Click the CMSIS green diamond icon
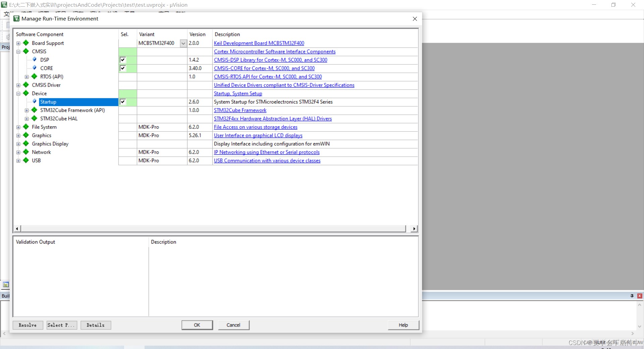Screen dimensions: 644x349 coord(26,51)
